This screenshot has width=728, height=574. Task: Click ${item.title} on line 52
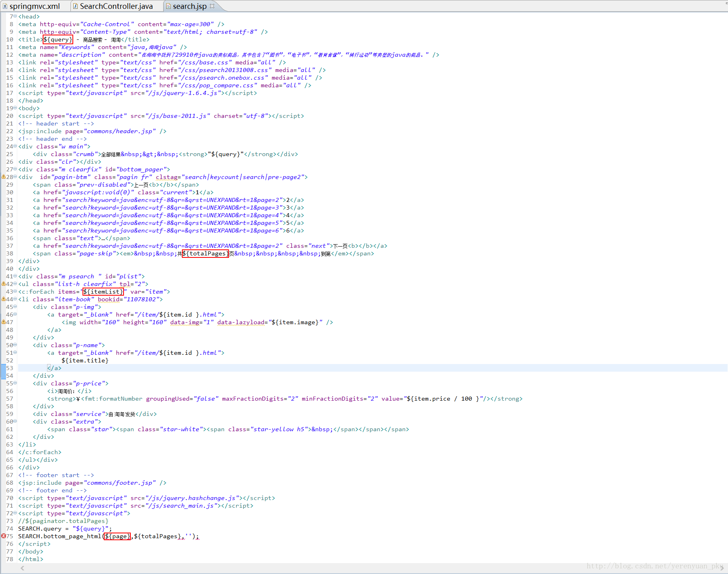point(85,360)
